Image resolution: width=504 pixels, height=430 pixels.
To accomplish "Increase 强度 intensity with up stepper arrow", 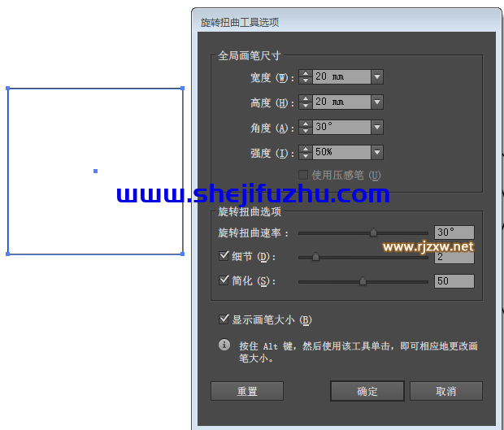I will tap(306, 149).
